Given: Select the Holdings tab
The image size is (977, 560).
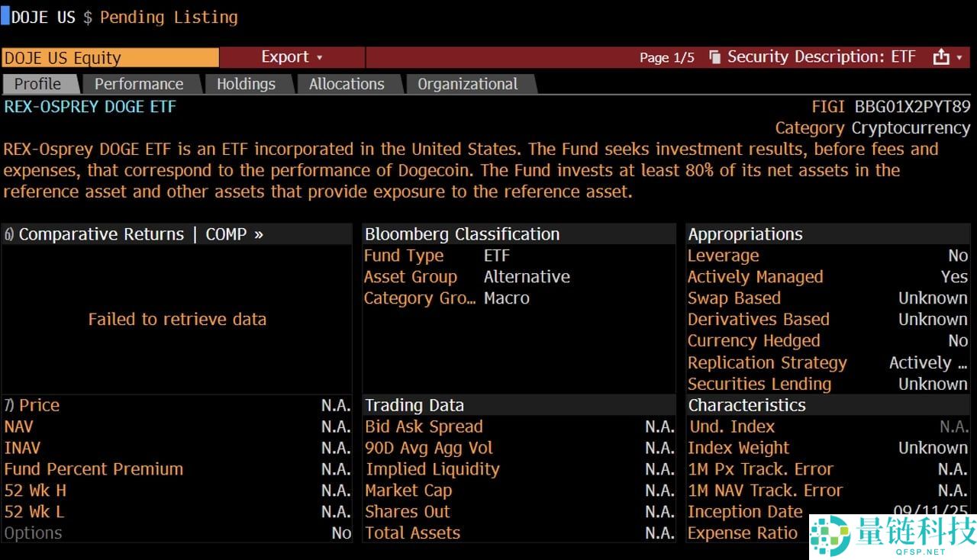Looking at the screenshot, I should [x=246, y=84].
